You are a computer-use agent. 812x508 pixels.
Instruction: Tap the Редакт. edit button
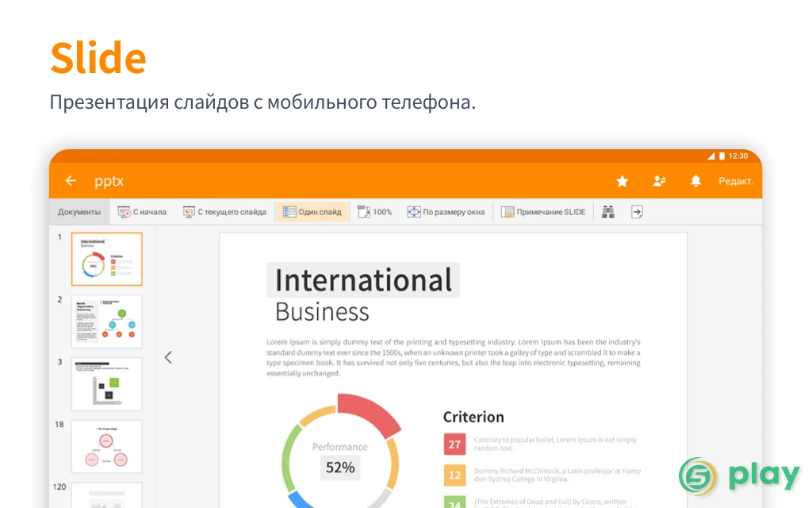(736, 181)
